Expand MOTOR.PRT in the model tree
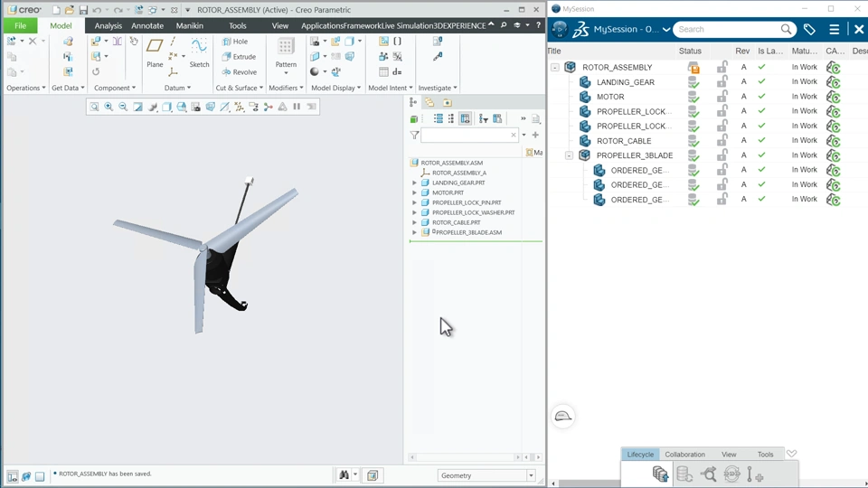 tap(415, 192)
